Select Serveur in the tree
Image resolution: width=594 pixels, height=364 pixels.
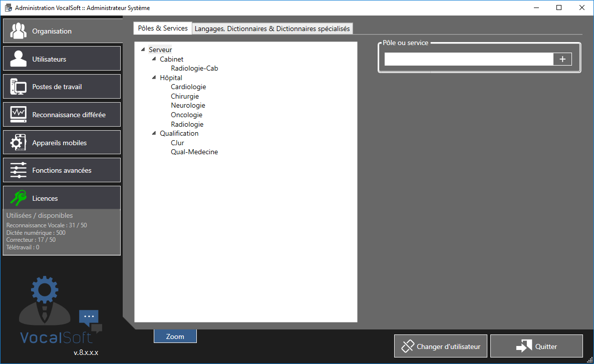coord(160,50)
